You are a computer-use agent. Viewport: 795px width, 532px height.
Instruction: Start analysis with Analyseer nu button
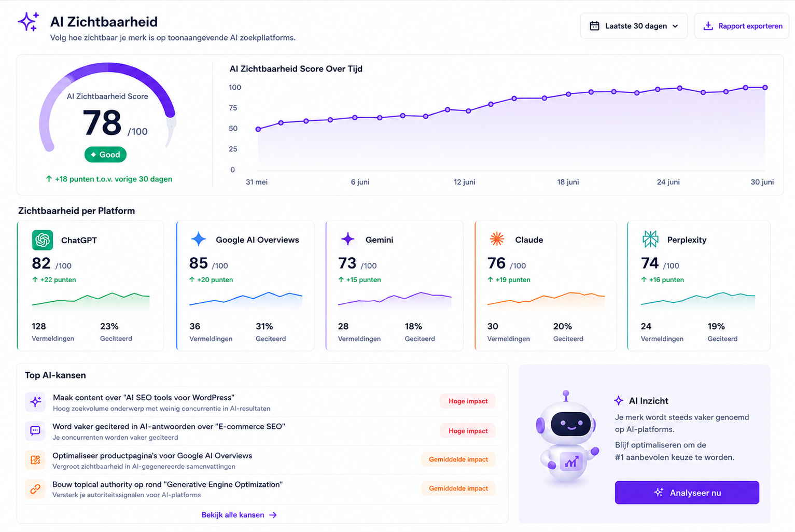(687, 493)
